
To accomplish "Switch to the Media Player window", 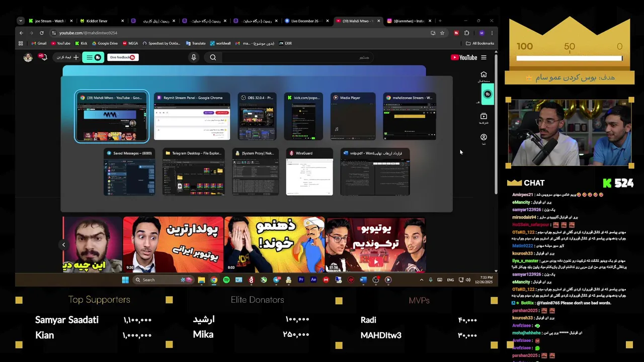I will 353,117.
